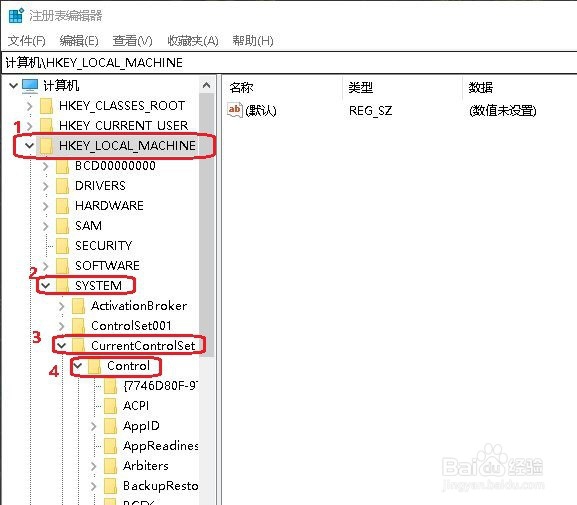Screen dimensions: 577x505
Task: Expand the HARDWARE key
Action: [46, 206]
